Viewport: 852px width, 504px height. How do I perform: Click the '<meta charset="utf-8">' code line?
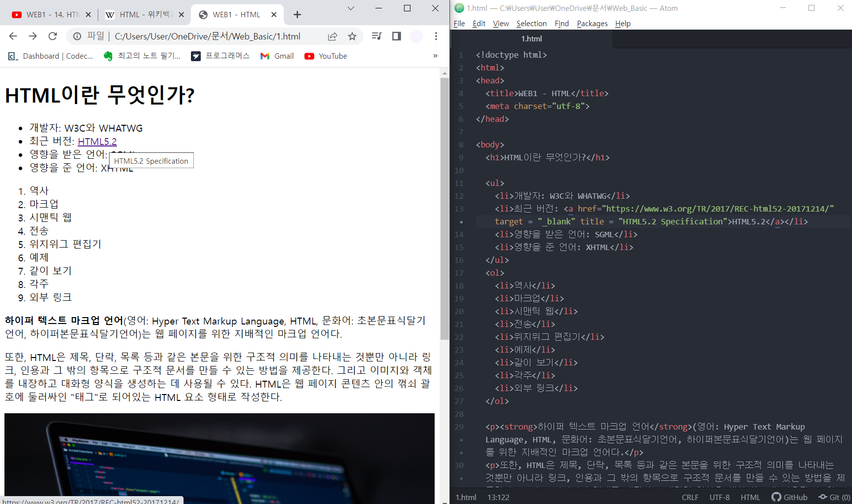point(537,106)
